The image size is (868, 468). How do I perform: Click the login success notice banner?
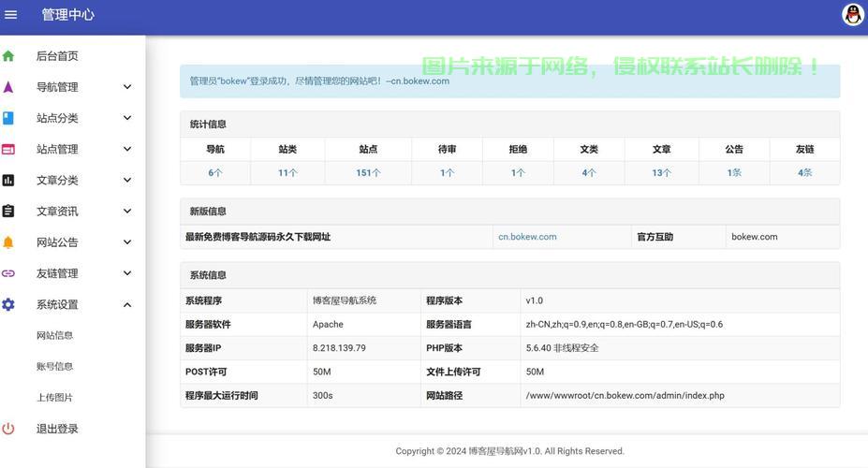(x=509, y=81)
